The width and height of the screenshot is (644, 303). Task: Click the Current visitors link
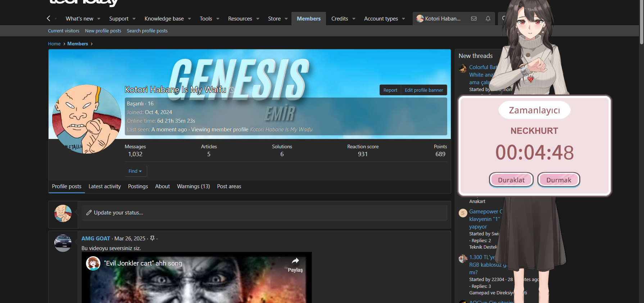click(64, 31)
